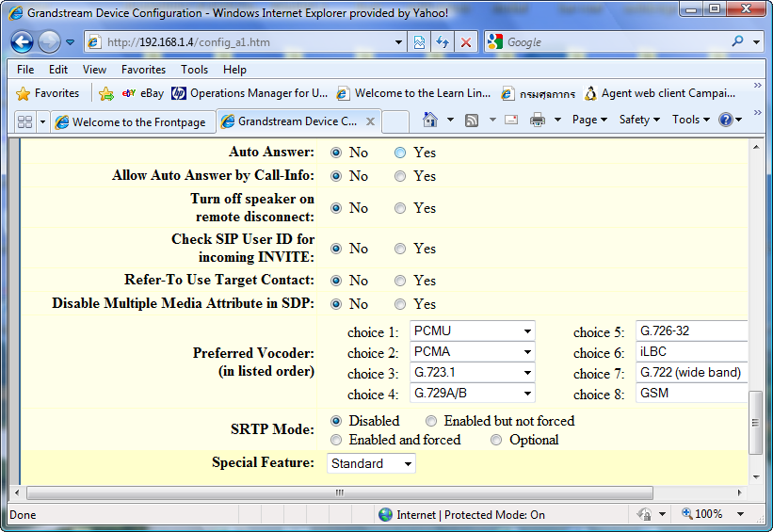Open Agent web client Campai... bookmark

pyautogui.click(x=660, y=93)
